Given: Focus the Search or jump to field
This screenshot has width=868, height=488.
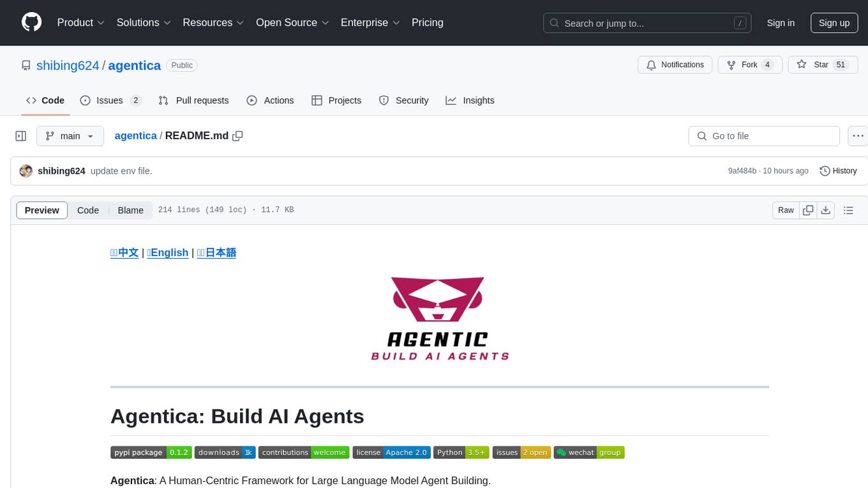Looking at the screenshot, I should coord(647,23).
